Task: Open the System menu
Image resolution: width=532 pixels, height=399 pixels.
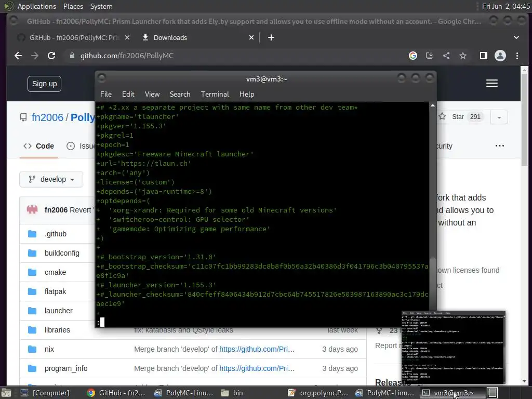Action: tap(101, 6)
